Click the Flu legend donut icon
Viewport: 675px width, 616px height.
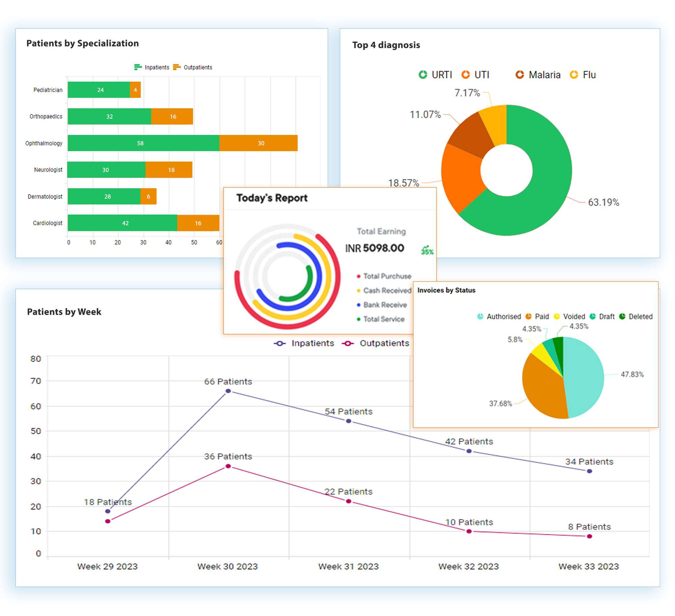point(574,75)
